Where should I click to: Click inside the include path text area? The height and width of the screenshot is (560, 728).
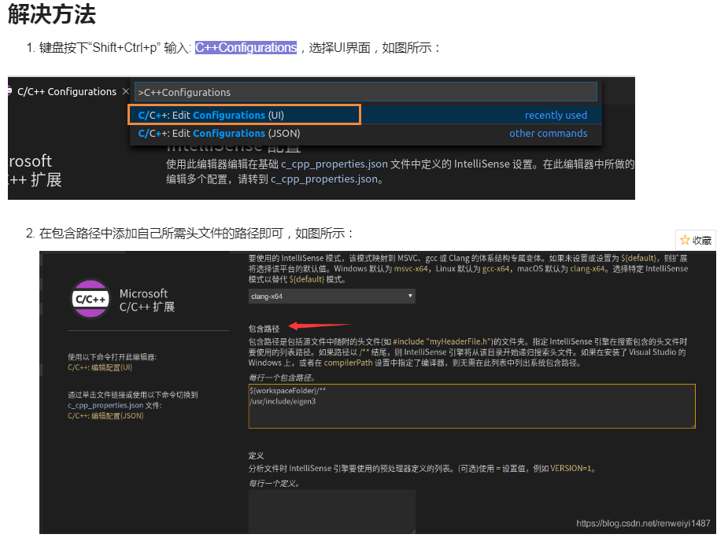(471, 405)
